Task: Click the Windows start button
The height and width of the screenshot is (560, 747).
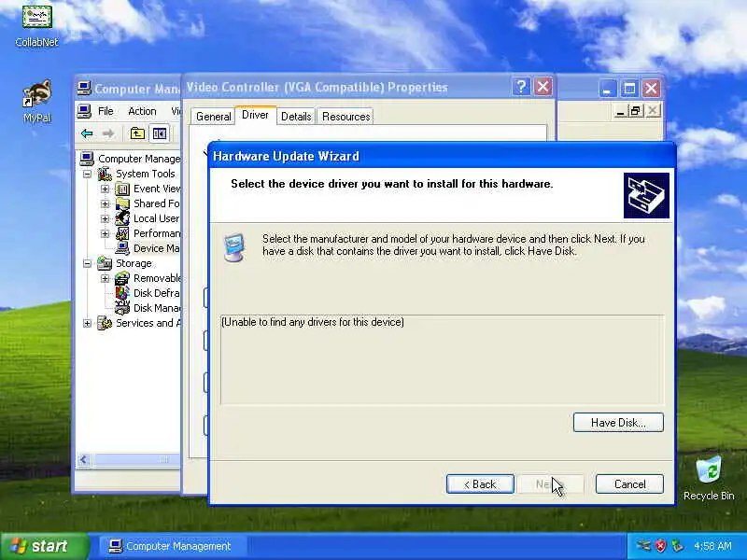Action: coord(44,546)
